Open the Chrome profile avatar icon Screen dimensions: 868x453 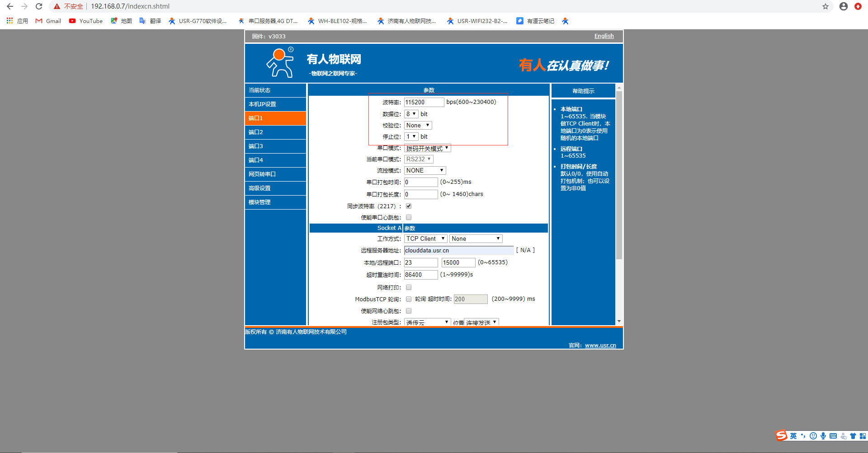843,6
